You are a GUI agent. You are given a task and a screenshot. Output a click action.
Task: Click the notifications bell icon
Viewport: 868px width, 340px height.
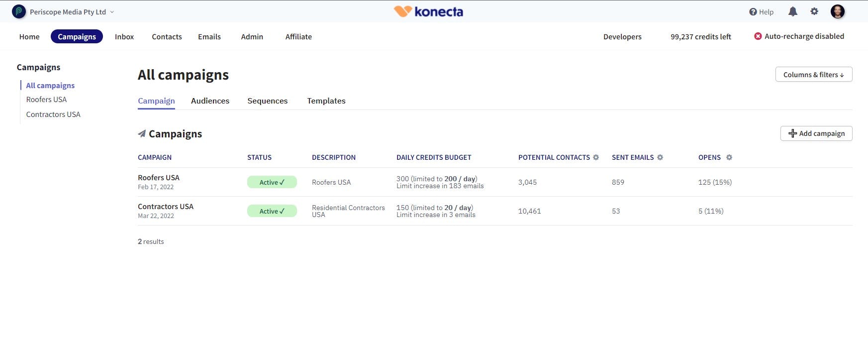tap(793, 11)
